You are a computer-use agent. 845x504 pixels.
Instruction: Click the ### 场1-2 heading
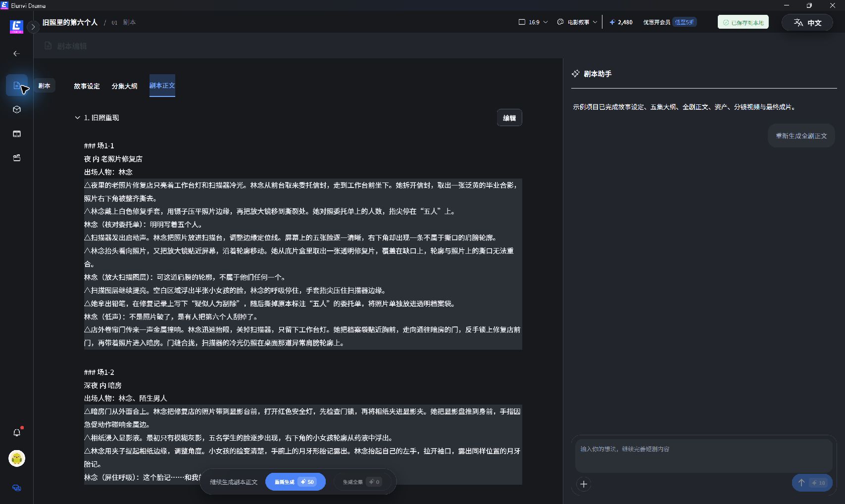point(99,372)
